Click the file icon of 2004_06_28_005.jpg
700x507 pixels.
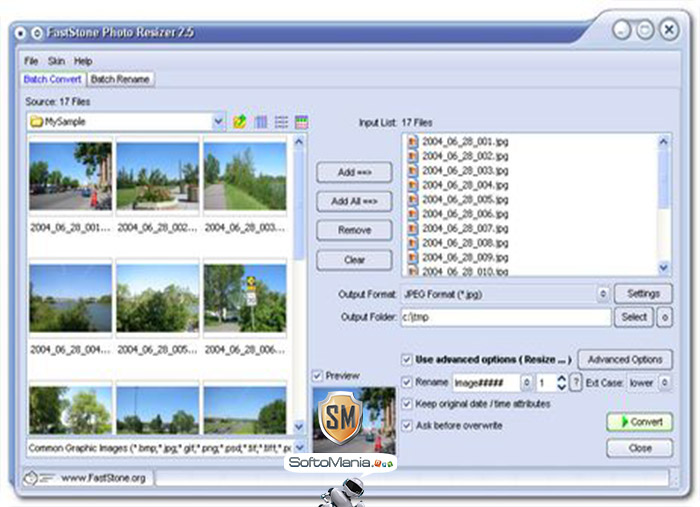(x=413, y=199)
